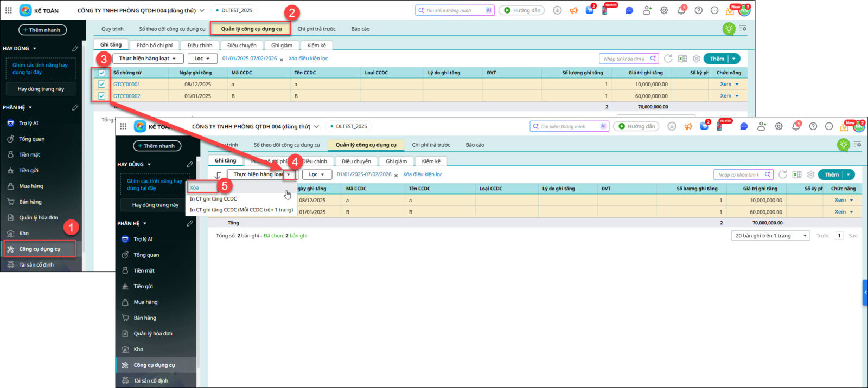868x388 pixels.
Task: Click the Thêm button's dropdown arrow in front window
Action: pyautogui.click(x=849, y=174)
